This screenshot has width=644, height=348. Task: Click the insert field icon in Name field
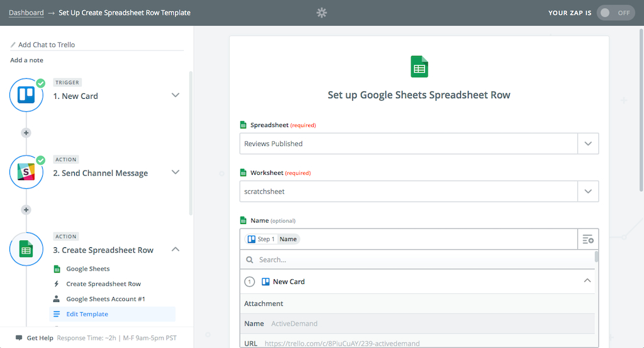point(588,239)
